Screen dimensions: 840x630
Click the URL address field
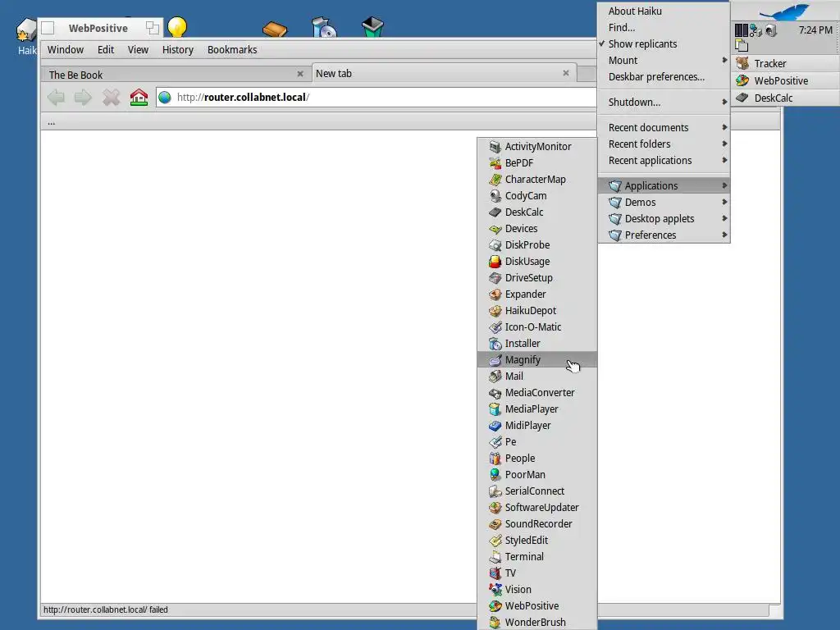point(376,98)
